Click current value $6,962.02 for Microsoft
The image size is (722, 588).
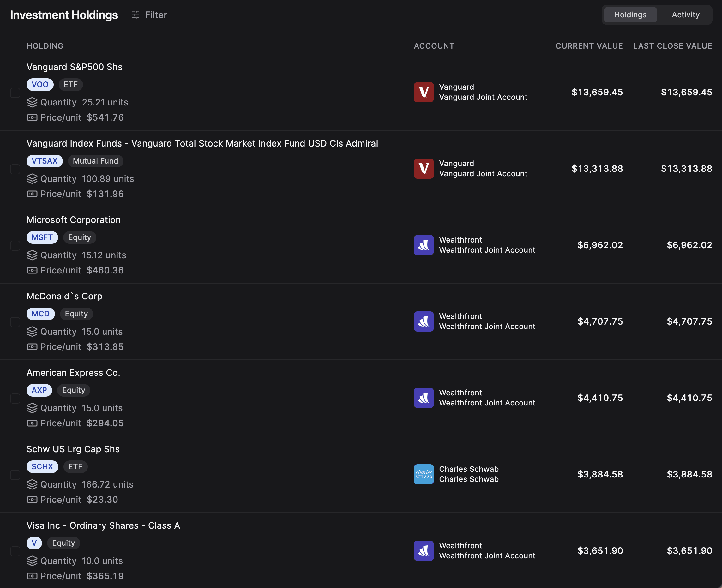tap(600, 245)
